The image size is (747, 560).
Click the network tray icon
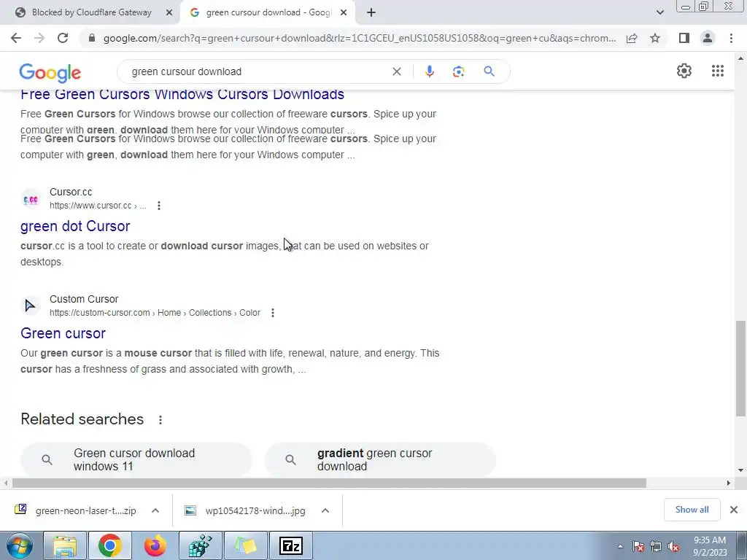pos(656,547)
